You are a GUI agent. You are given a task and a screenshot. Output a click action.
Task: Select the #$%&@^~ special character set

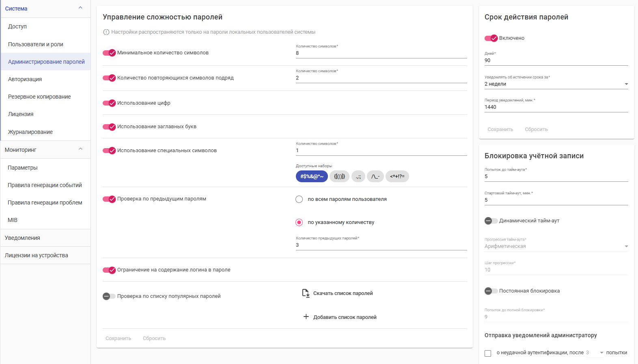(x=312, y=177)
